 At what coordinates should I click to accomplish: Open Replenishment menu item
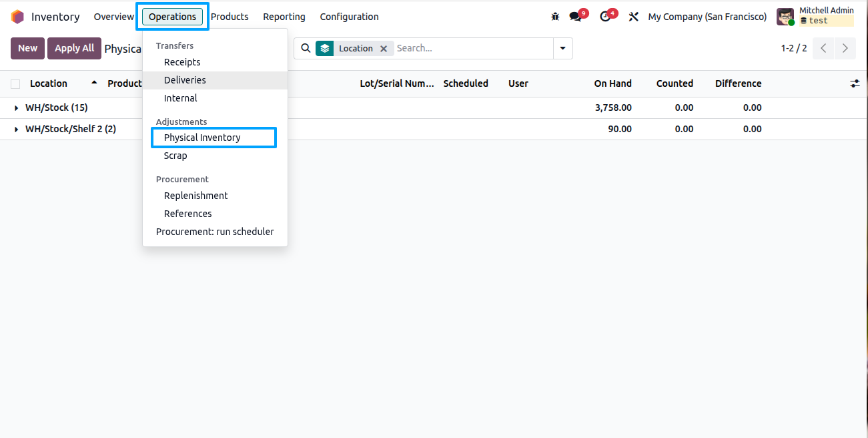click(215, 196)
